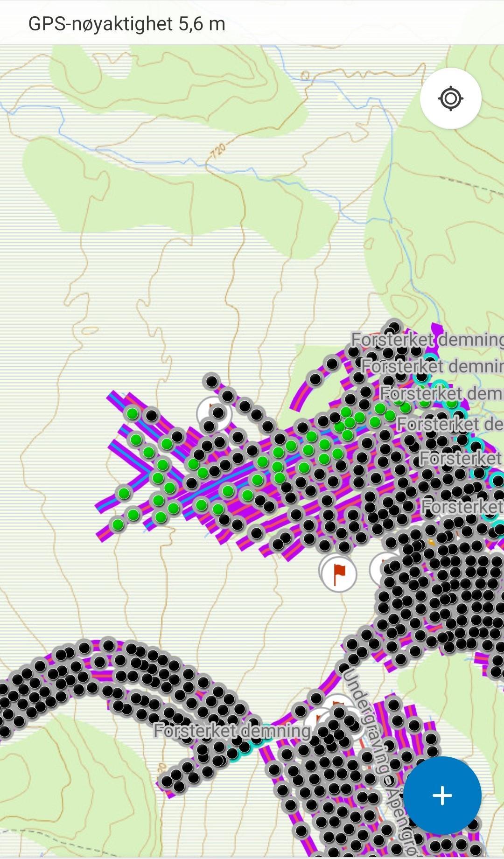Tap the topmost black dot on the map
The height and width of the screenshot is (859, 504).
point(394,327)
